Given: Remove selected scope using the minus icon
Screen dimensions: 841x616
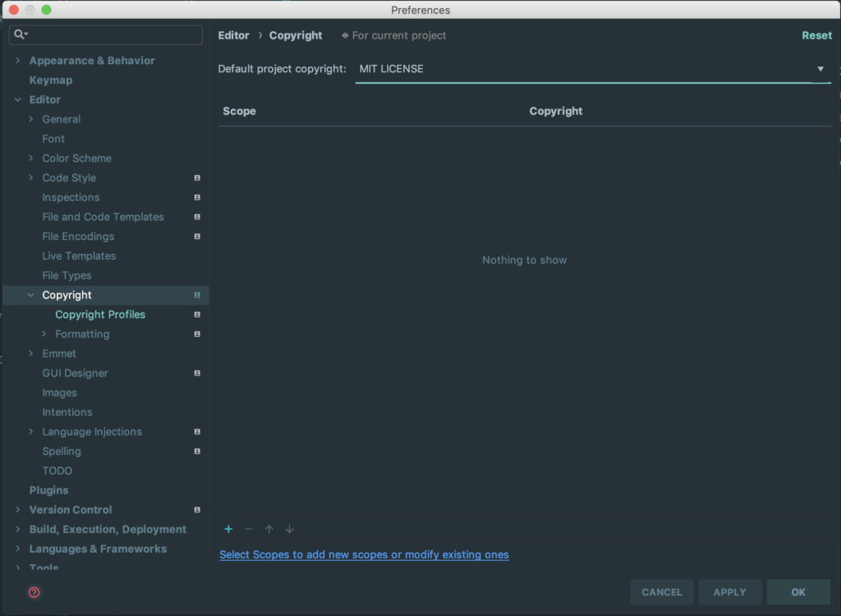Looking at the screenshot, I should [x=249, y=529].
